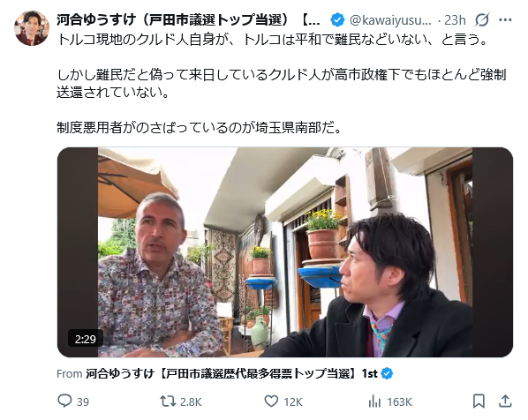528x420 pixels.
Task: Select the tweet text body
Action: pos(282,84)
